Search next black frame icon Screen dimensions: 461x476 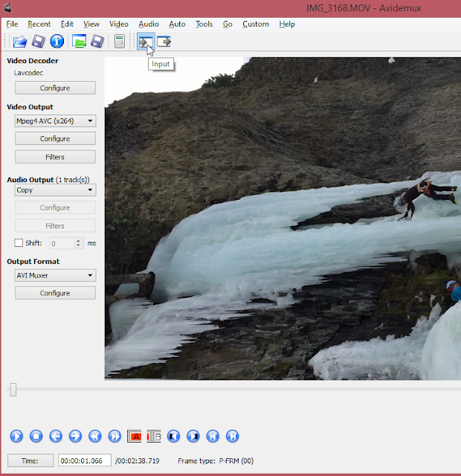193,437
